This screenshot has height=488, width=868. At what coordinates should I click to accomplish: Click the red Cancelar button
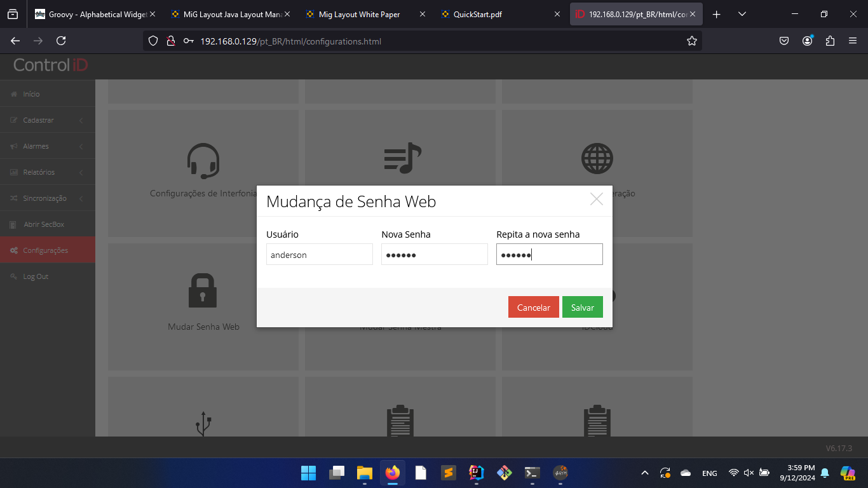(533, 308)
